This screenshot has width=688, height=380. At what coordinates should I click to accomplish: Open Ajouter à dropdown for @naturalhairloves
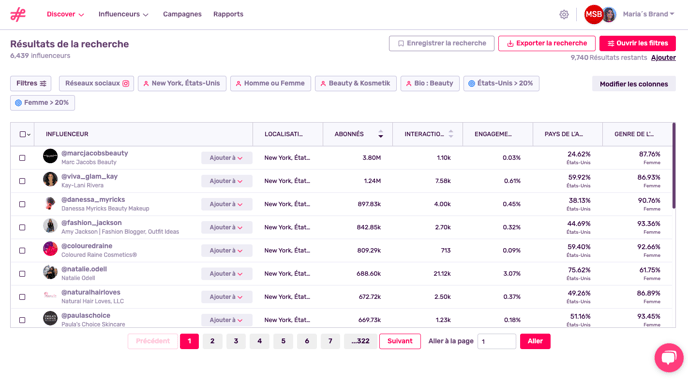[226, 297]
